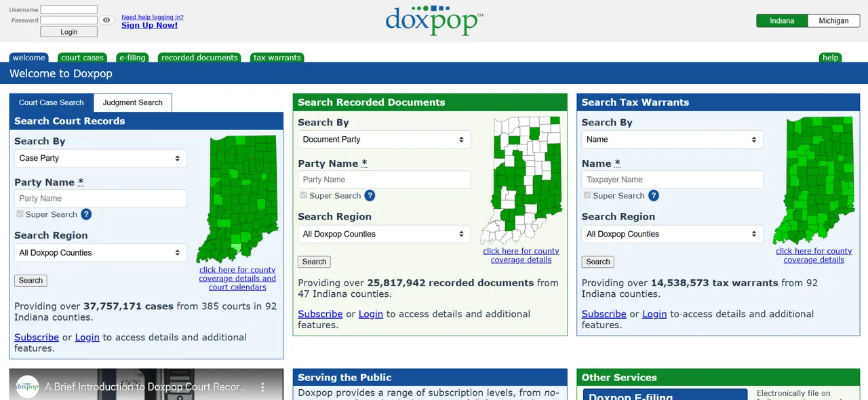The image size is (868, 400).
Task: Toggle the password visibility eye icon
Action: 106,20
